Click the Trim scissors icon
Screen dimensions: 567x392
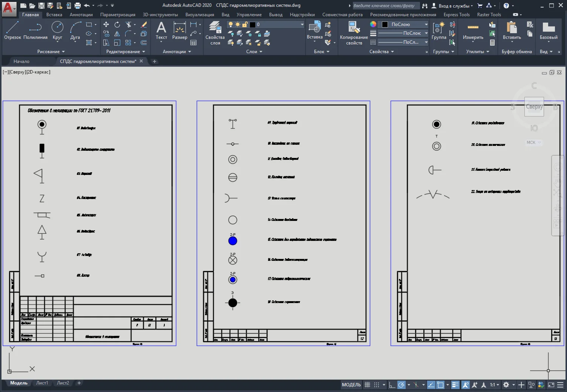pyautogui.click(x=129, y=24)
